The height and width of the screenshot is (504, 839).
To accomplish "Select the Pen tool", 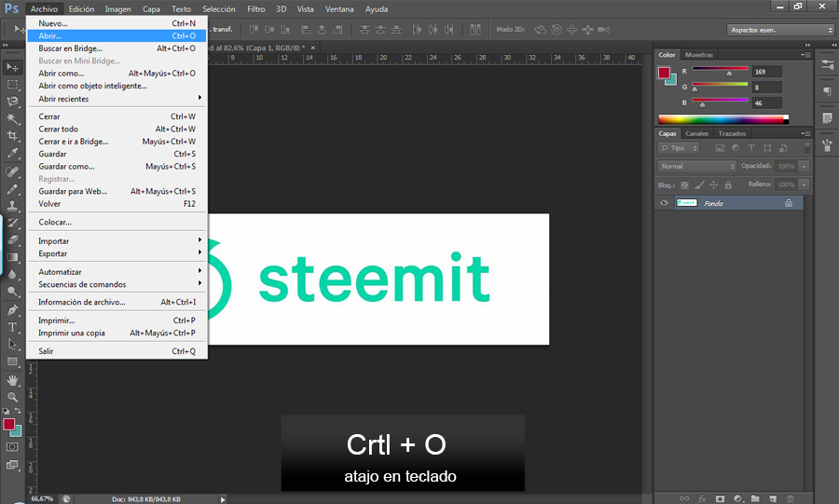I will (x=12, y=310).
